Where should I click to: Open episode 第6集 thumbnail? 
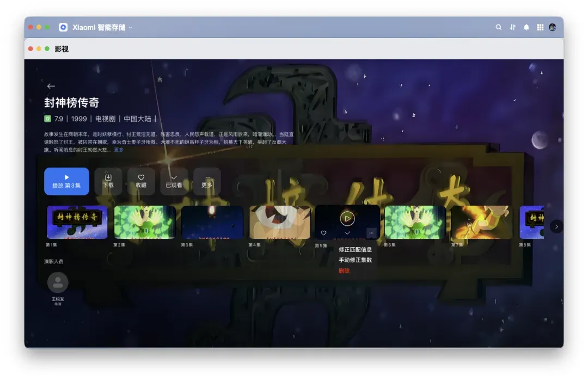point(415,222)
